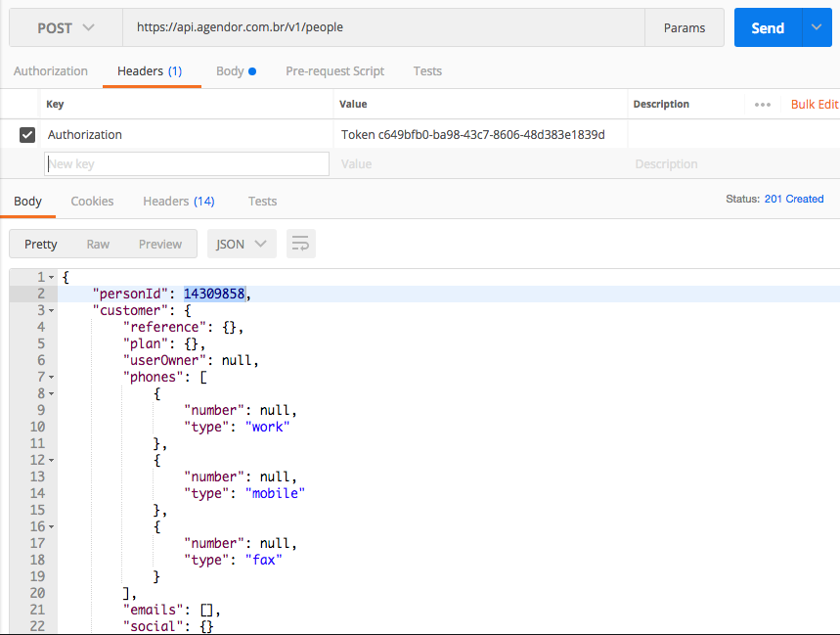840x635 pixels.
Task: Switch to the request Tests tab
Action: pyautogui.click(x=427, y=71)
